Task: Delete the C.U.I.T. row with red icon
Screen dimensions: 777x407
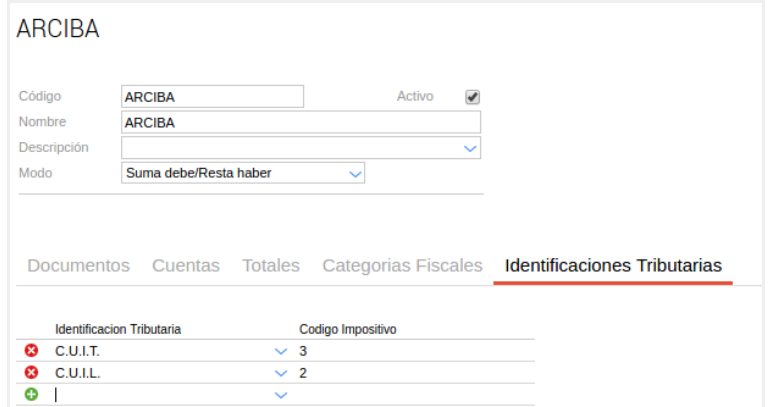Action: pyautogui.click(x=31, y=351)
